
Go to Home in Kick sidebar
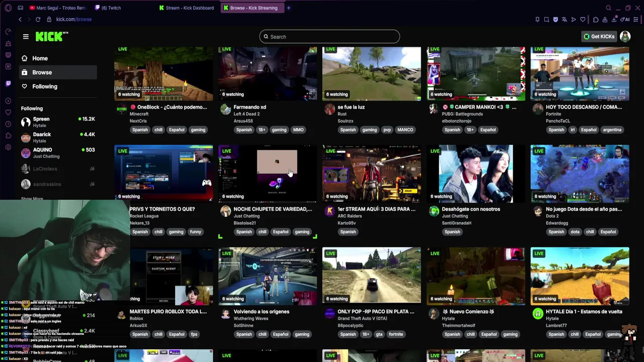coord(58,58)
